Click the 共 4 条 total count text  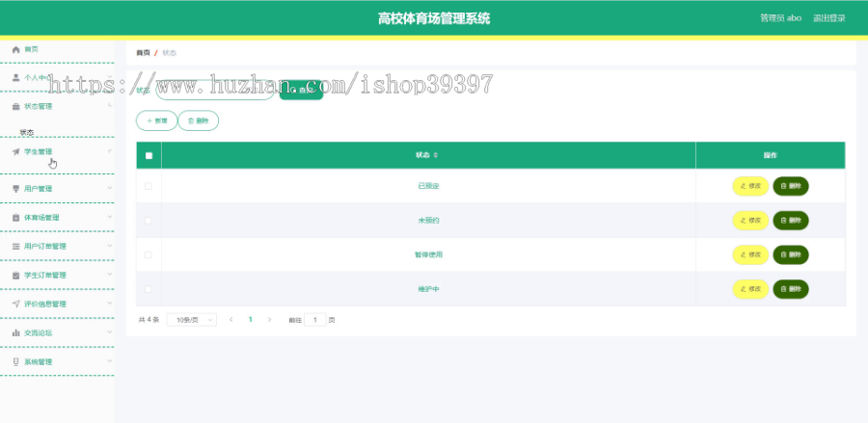(149, 320)
